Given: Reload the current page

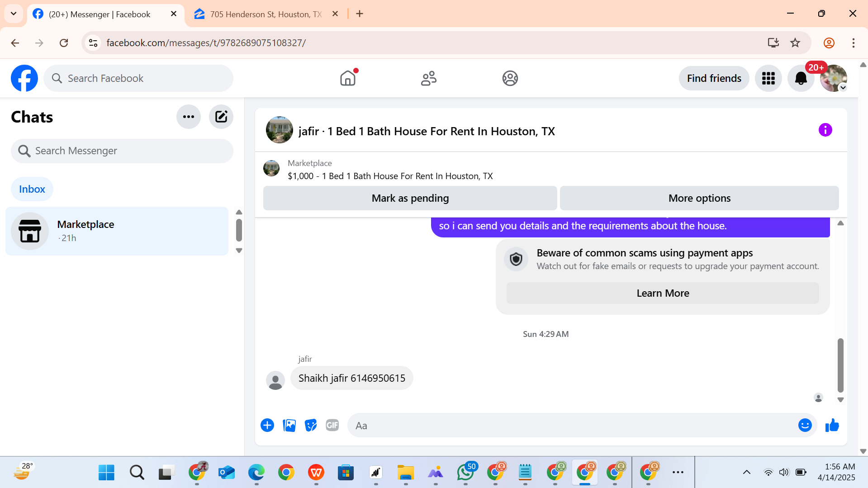Looking at the screenshot, I should (64, 43).
